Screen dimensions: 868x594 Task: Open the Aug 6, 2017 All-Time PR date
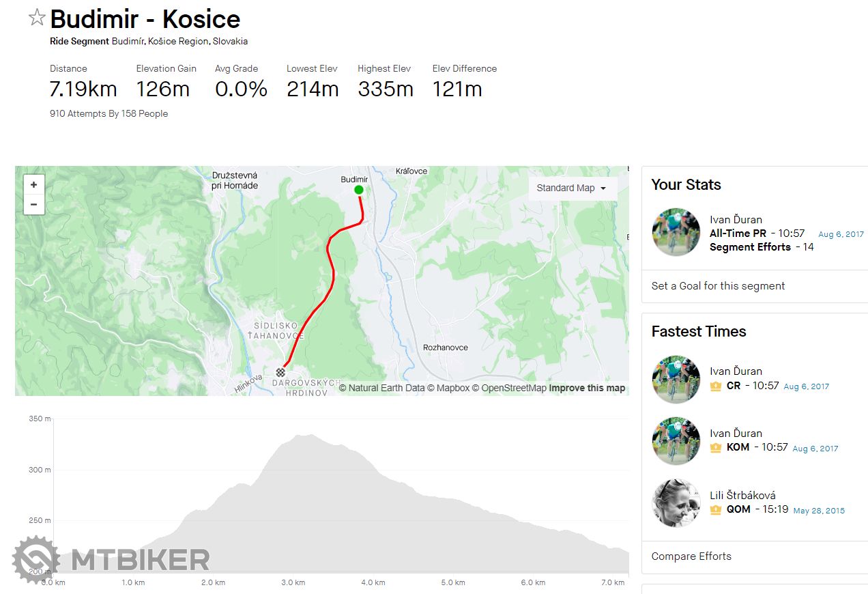pyautogui.click(x=841, y=234)
